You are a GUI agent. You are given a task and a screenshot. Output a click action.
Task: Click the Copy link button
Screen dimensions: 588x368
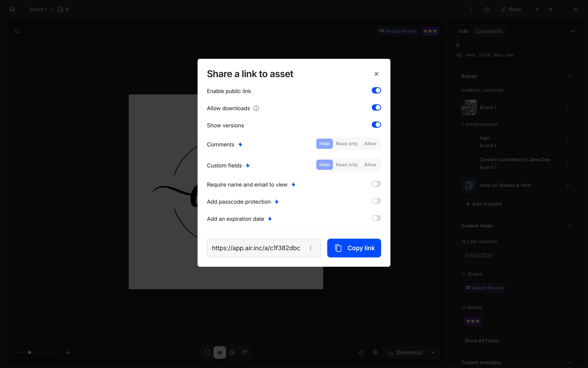click(354, 248)
